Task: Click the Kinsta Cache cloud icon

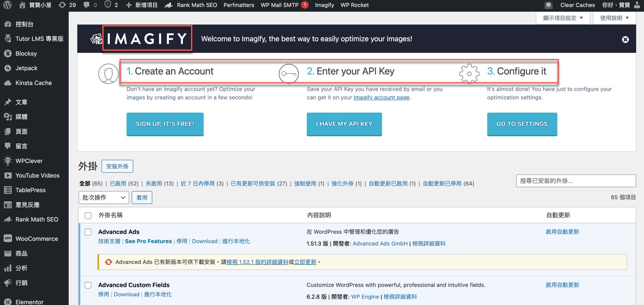Action: (x=8, y=83)
